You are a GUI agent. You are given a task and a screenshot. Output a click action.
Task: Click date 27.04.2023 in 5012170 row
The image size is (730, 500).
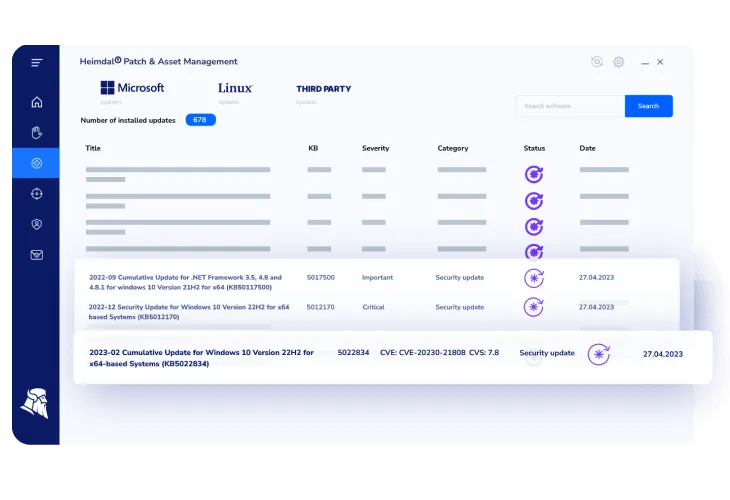[x=596, y=307]
